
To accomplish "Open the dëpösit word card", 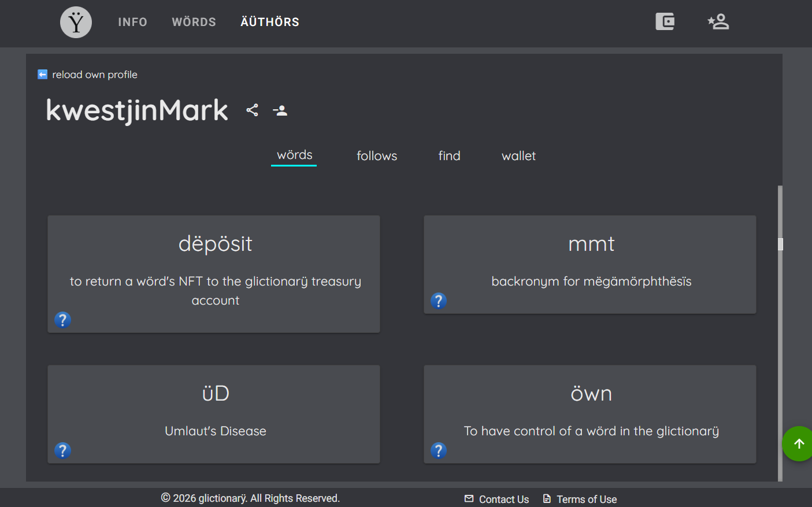I will (214, 274).
